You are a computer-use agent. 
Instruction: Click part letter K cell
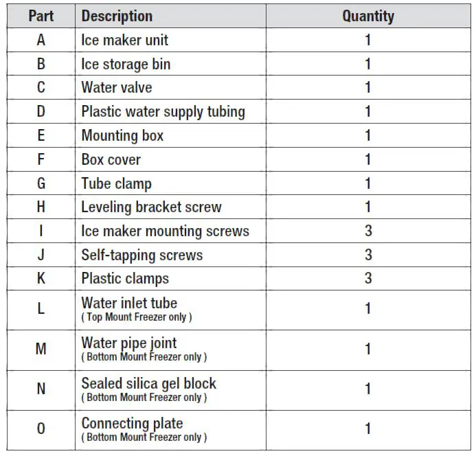pyautogui.click(x=41, y=278)
